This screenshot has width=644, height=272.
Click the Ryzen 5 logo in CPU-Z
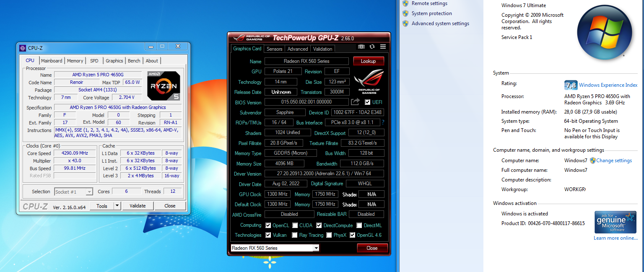click(x=164, y=86)
